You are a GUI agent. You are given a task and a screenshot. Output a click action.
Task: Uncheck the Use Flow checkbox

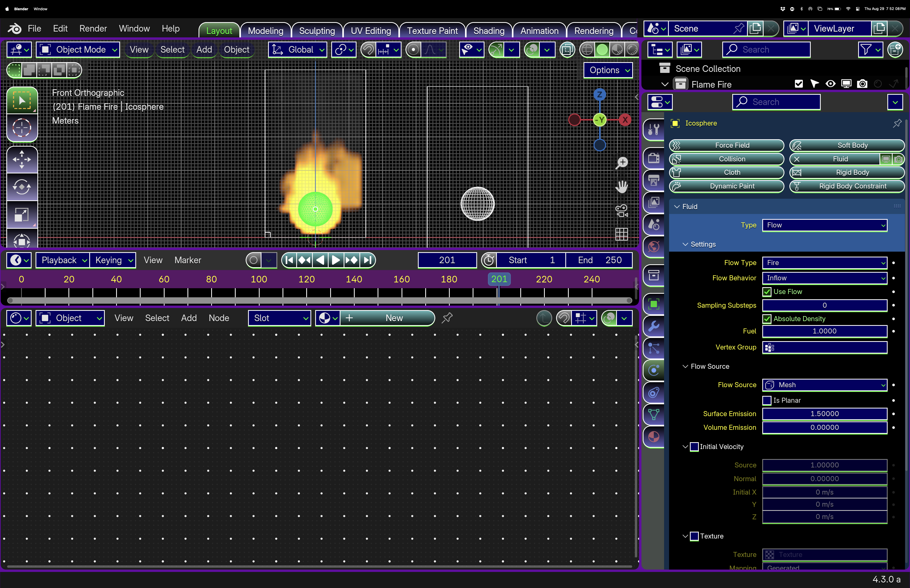(767, 292)
